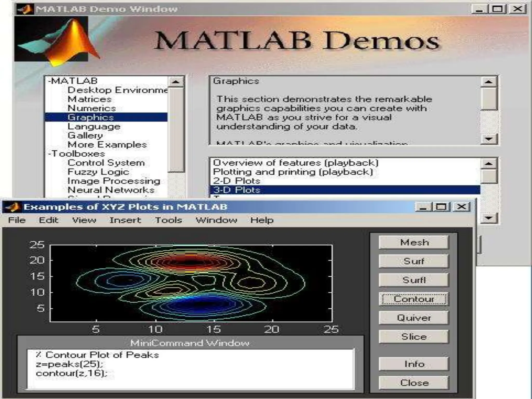Open the Tools menu
This screenshot has height=399, width=532.
168,220
